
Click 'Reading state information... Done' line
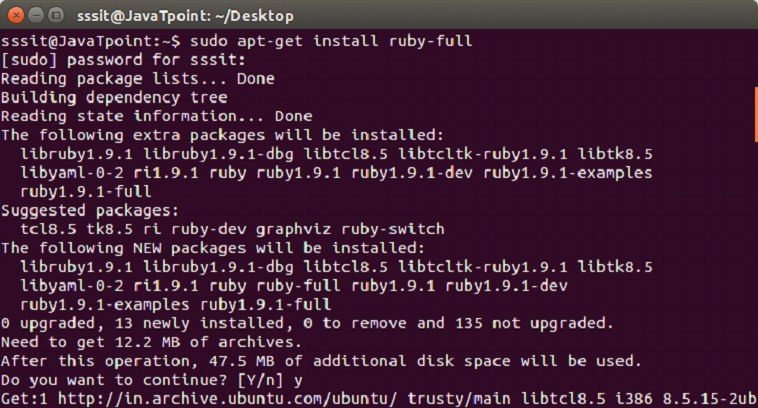point(157,116)
